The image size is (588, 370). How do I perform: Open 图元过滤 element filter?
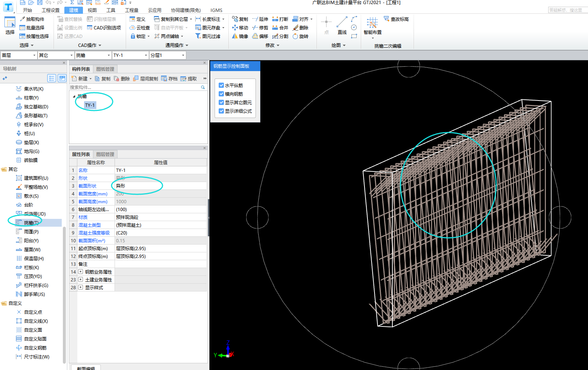tap(208, 36)
